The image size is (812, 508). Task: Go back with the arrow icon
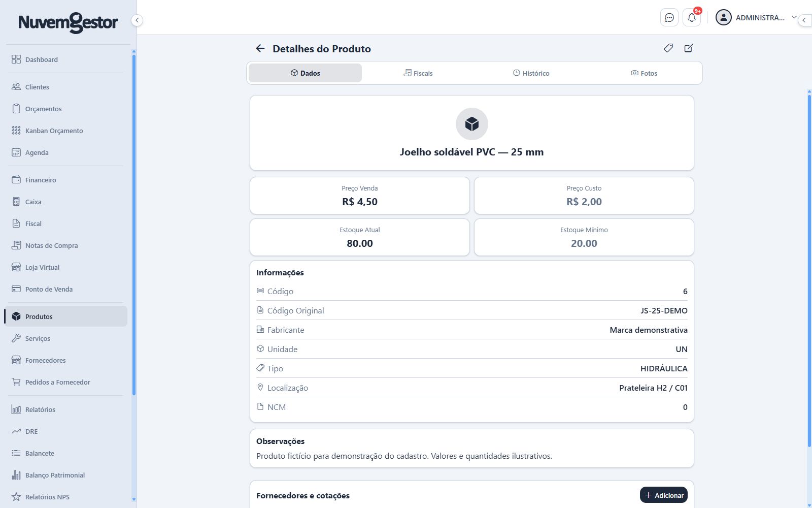coord(260,48)
